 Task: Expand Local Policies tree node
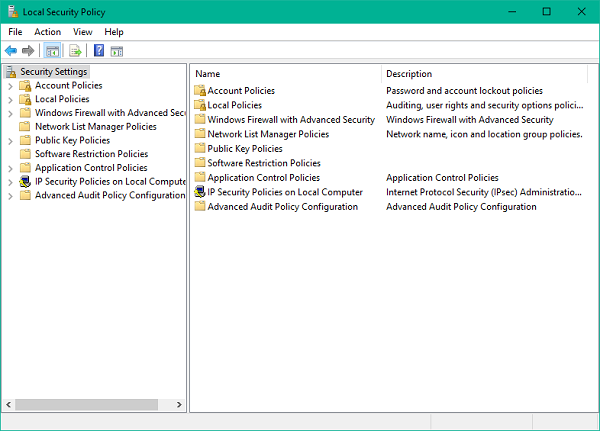pyautogui.click(x=10, y=100)
